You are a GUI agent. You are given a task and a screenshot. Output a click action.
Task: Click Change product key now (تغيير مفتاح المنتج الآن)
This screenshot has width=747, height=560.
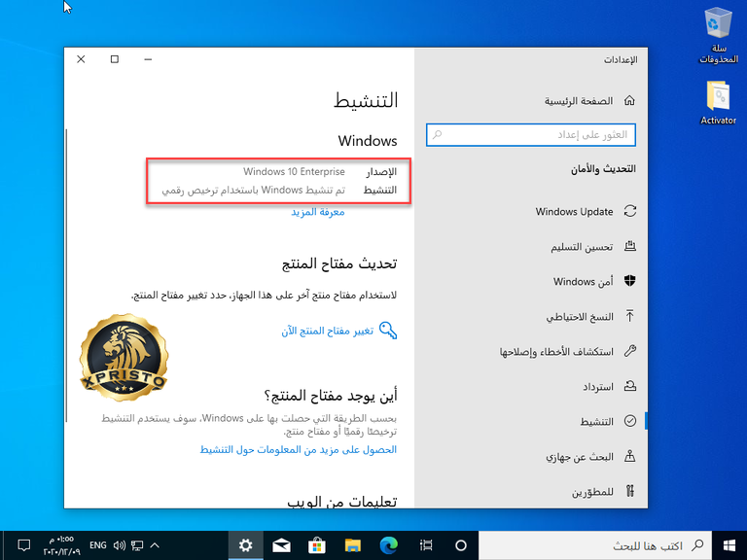(x=327, y=331)
